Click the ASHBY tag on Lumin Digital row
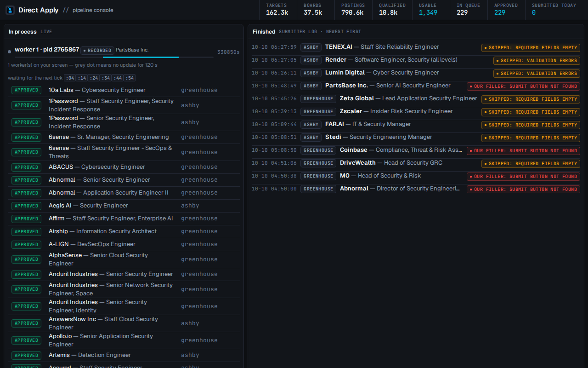Viewport: 588px width, 368px height. coord(311,73)
